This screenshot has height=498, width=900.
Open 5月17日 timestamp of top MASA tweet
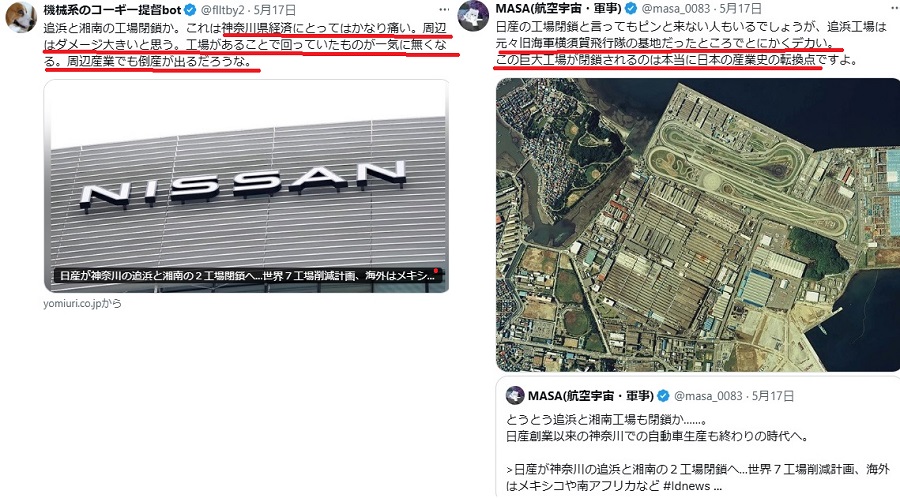740,9
